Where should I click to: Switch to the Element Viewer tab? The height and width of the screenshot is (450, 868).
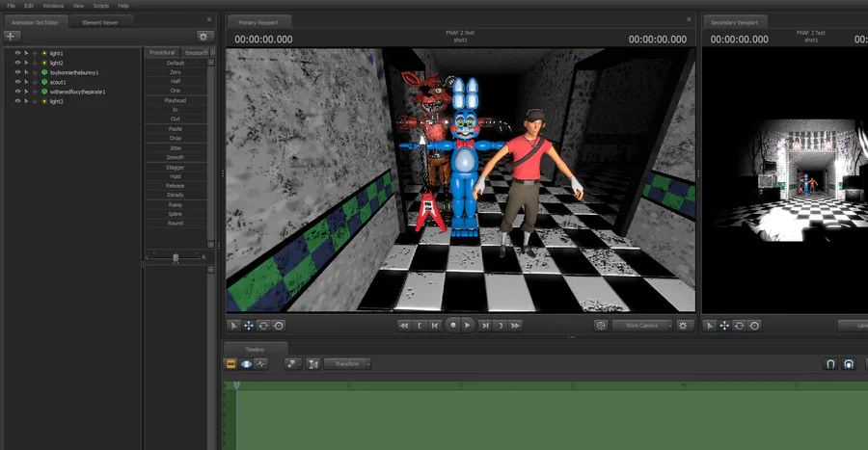pos(100,23)
